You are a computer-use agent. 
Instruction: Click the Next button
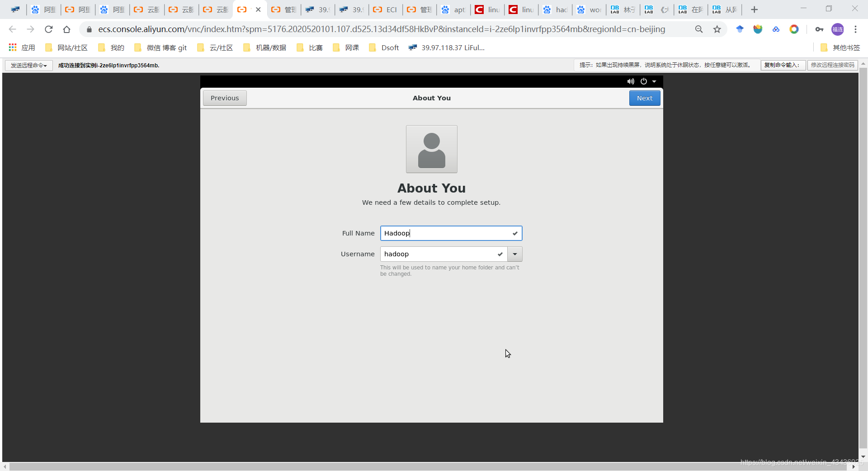pos(644,98)
